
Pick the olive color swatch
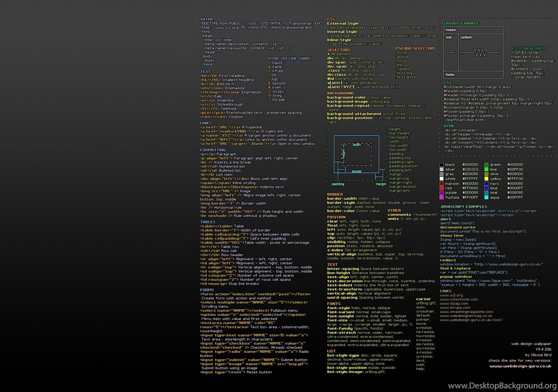point(487,174)
